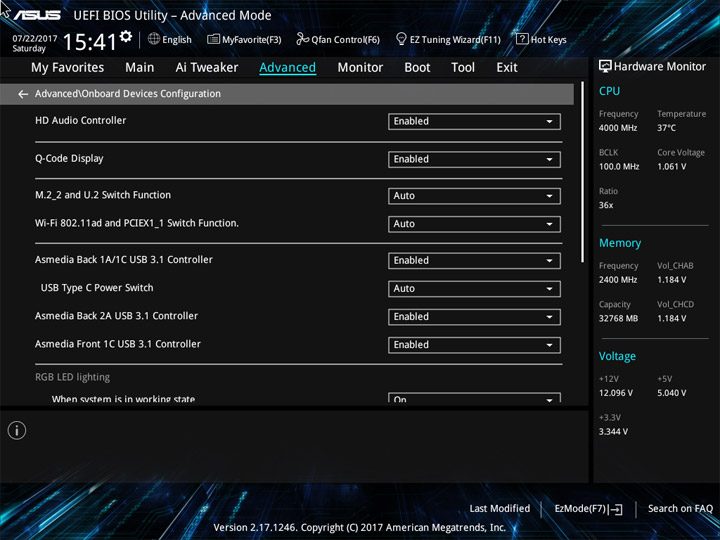Click the 3.344 V reading

(613, 432)
